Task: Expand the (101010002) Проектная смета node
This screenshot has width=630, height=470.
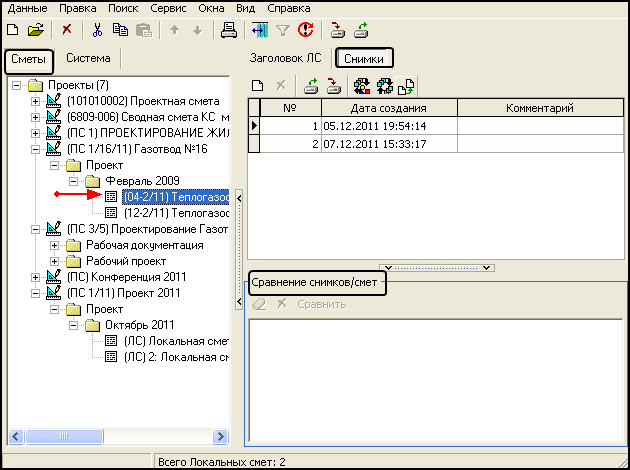Action: tap(37, 102)
